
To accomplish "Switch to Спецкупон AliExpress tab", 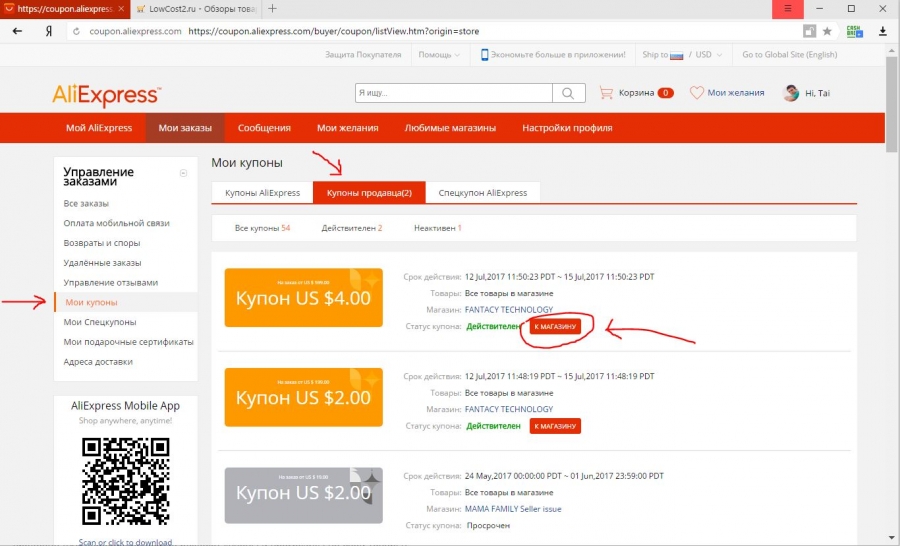I will click(483, 193).
